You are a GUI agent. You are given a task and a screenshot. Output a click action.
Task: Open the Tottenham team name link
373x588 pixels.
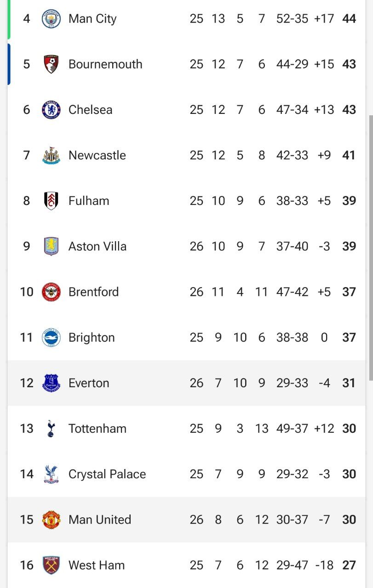pos(98,429)
